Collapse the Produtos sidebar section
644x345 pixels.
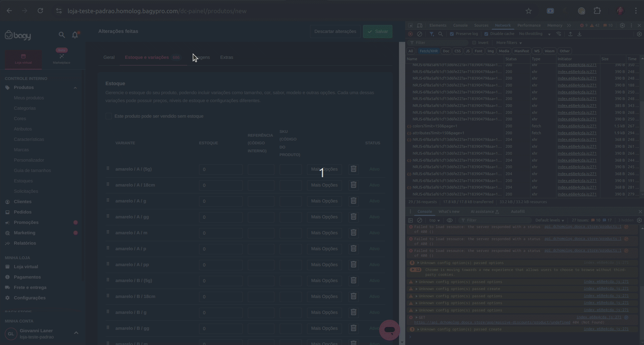click(75, 88)
